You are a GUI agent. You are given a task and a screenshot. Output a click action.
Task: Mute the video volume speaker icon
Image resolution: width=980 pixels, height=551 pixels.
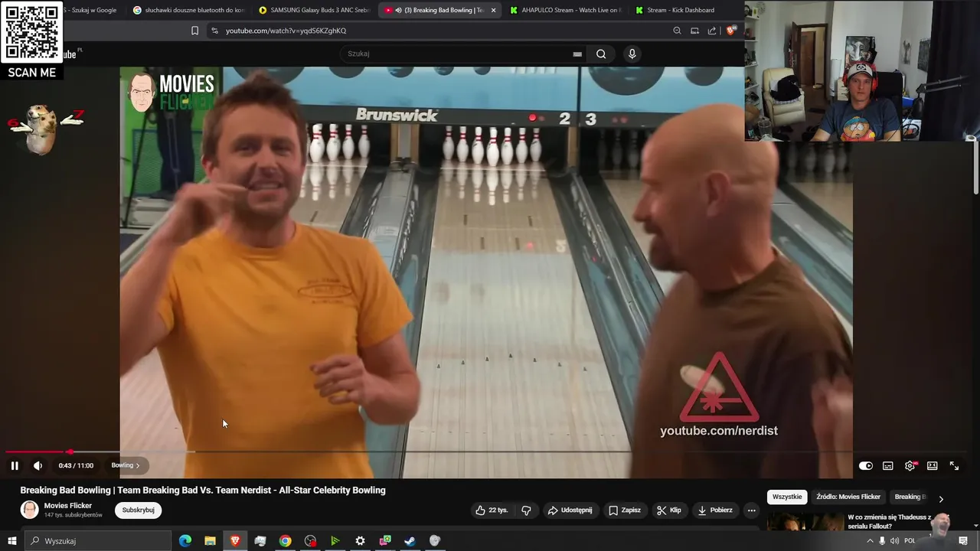[x=38, y=465]
